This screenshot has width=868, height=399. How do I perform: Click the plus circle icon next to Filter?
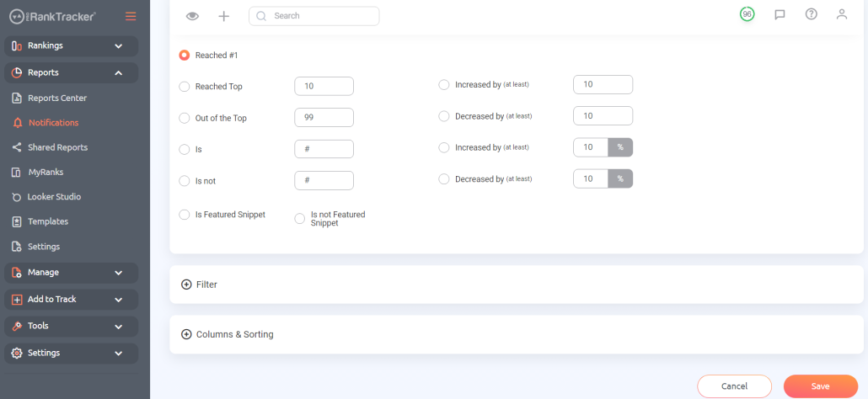tap(186, 285)
